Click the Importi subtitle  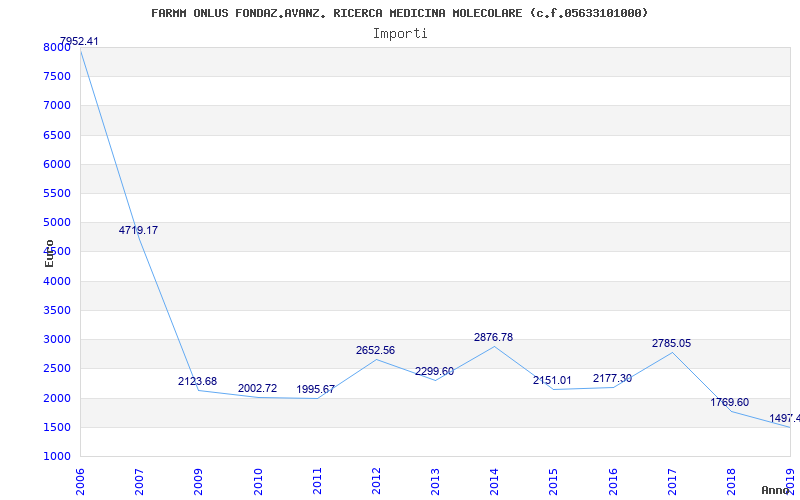coord(400,34)
